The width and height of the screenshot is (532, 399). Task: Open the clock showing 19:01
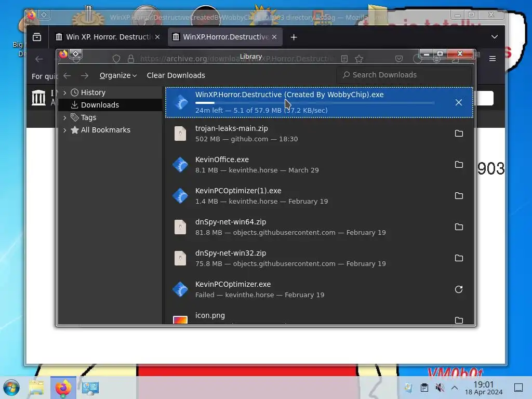pos(484,388)
